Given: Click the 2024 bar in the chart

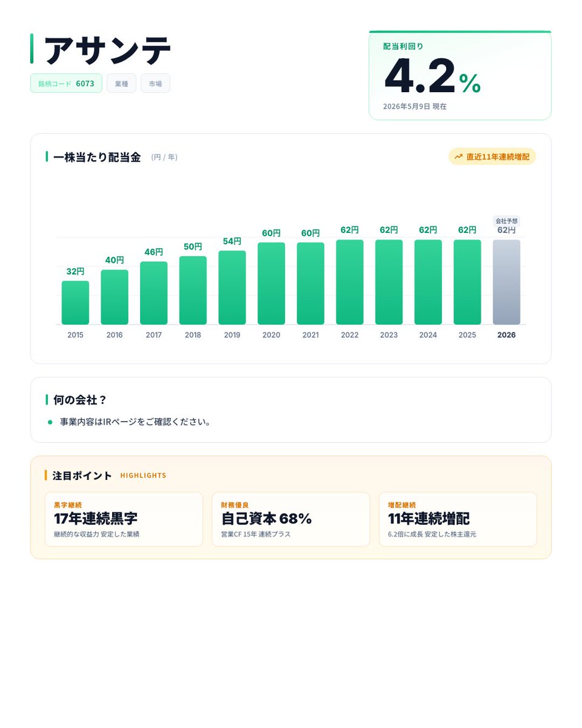Looking at the screenshot, I should (428, 282).
